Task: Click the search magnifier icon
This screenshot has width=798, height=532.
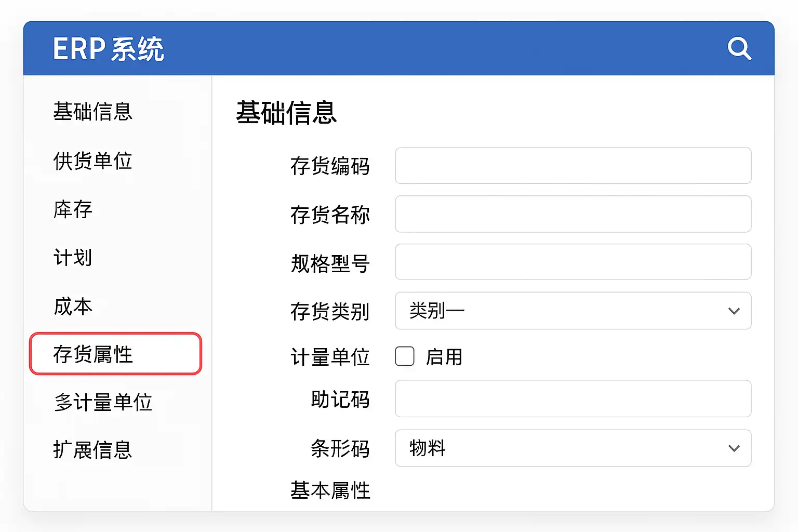Action: tap(739, 49)
